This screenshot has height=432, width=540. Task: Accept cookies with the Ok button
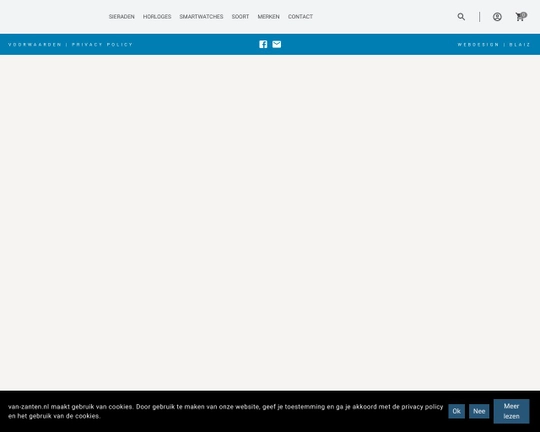456,411
